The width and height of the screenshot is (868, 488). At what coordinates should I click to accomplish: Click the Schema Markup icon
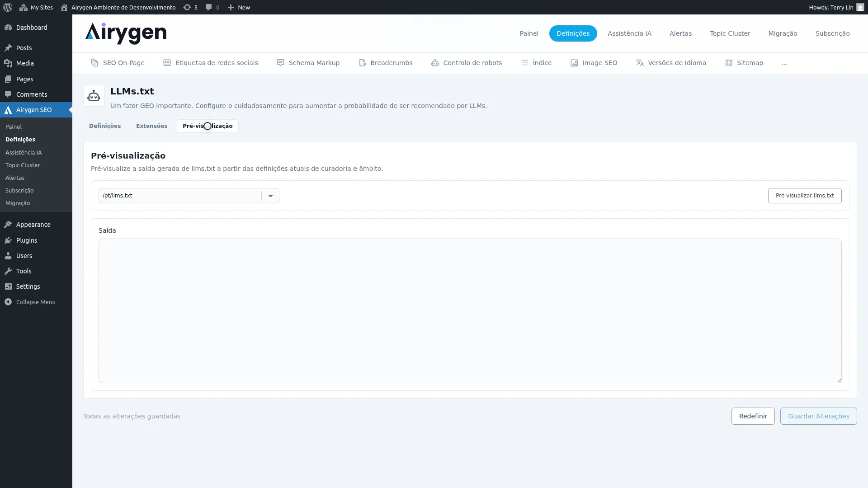coord(280,63)
